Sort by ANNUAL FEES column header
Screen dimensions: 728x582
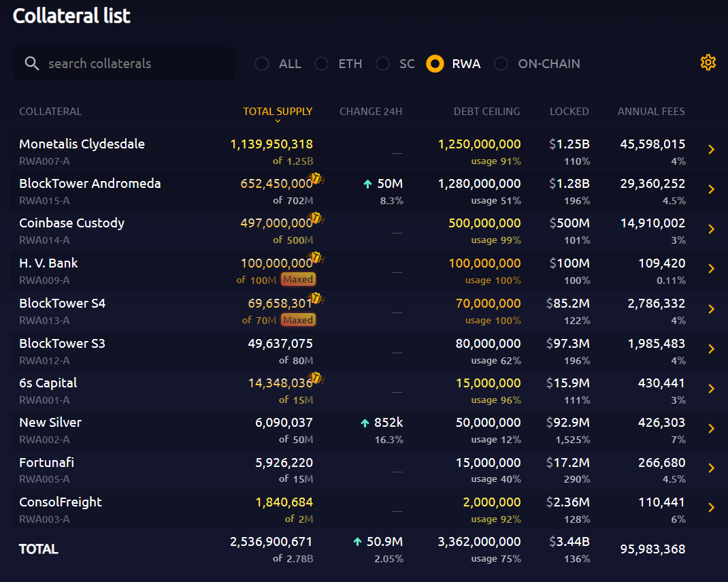[x=651, y=112]
